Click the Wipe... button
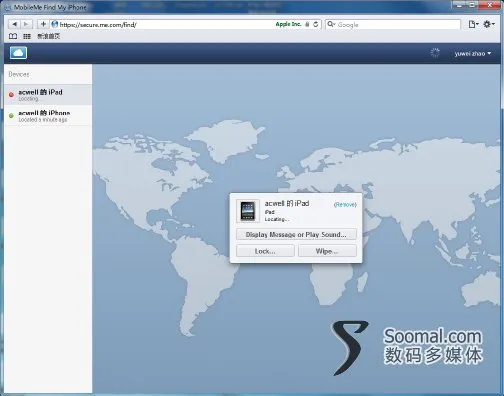504x396 pixels. pos(327,251)
